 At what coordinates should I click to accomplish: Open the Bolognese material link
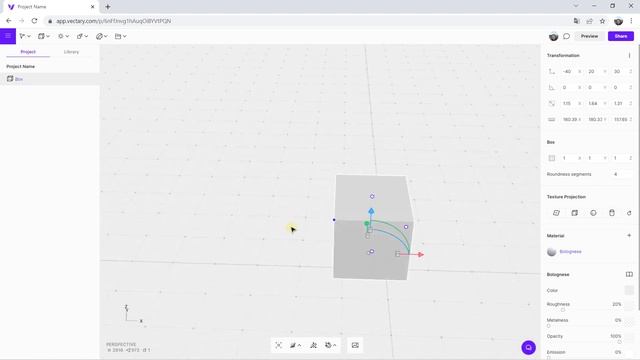pyautogui.click(x=571, y=252)
